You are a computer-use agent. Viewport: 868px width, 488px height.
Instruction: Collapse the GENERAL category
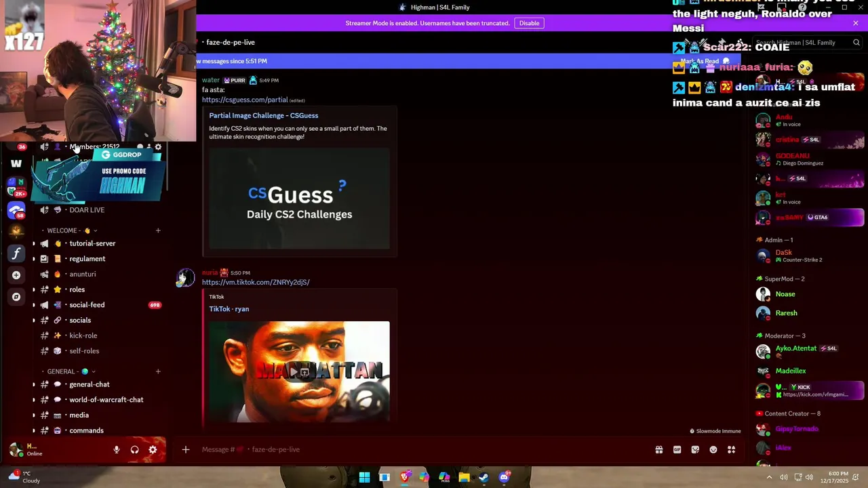pyautogui.click(x=71, y=371)
